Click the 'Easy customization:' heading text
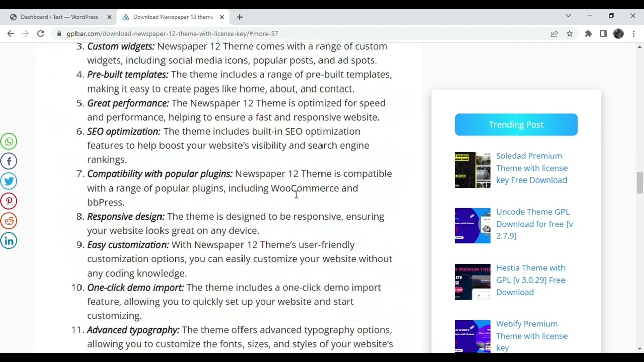Image resolution: width=644 pixels, height=362 pixels. (128, 245)
